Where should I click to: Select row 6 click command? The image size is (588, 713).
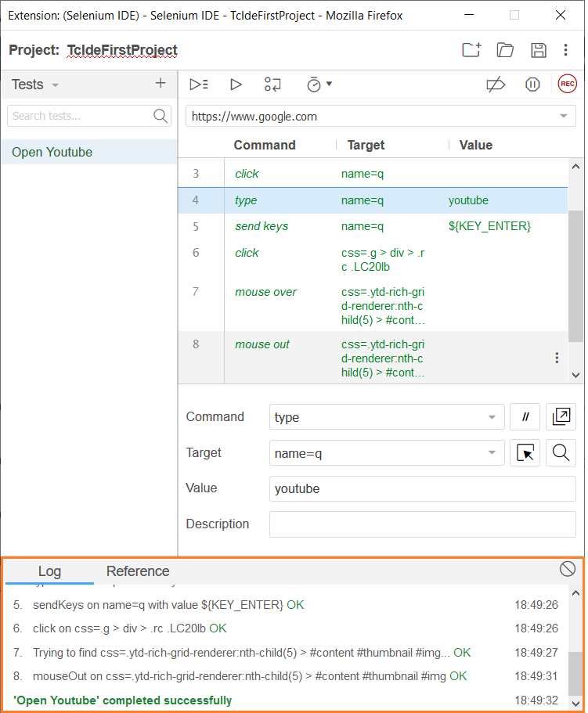click(x=373, y=259)
